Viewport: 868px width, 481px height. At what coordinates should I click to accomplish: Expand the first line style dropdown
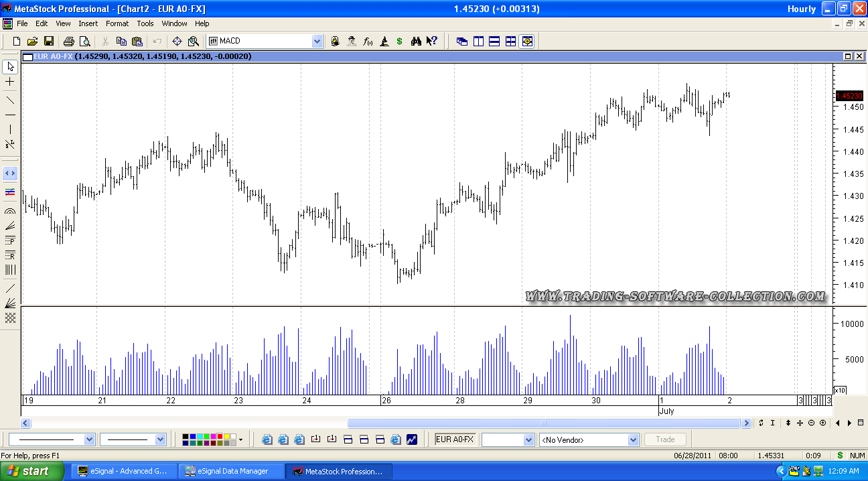(90, 440)
